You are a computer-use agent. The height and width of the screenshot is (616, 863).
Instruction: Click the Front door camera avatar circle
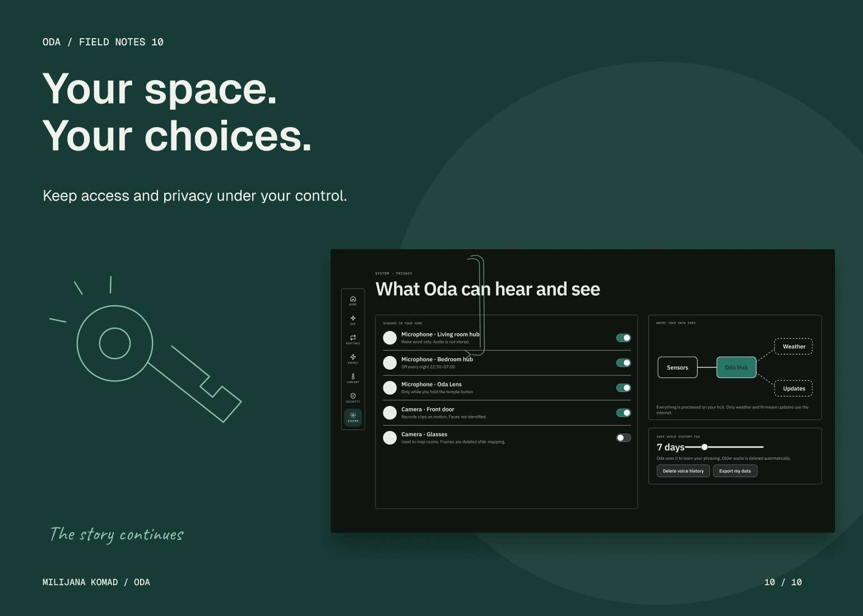click(x=390, y=413)
